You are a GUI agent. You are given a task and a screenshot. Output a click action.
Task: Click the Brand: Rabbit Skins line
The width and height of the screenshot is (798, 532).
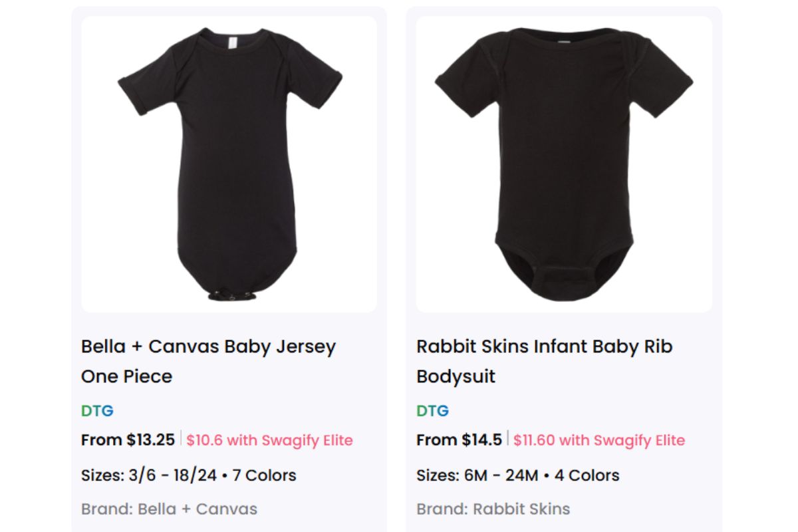coord(493,509)
